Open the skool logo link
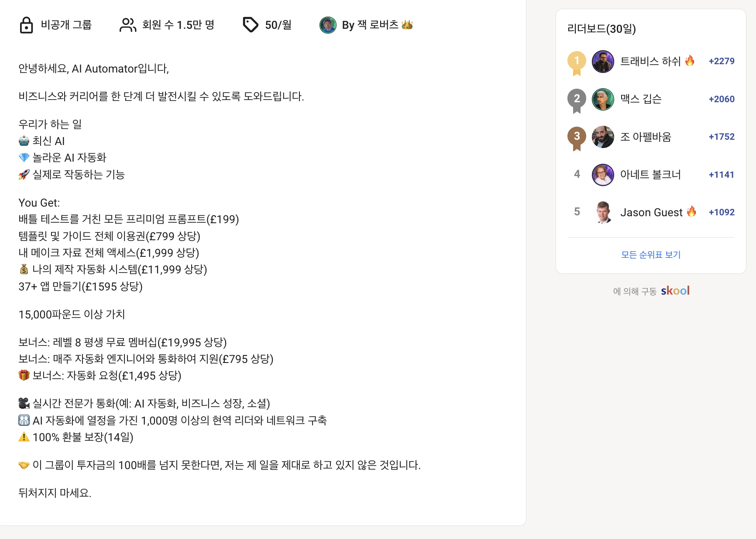 tap(675, 291)
